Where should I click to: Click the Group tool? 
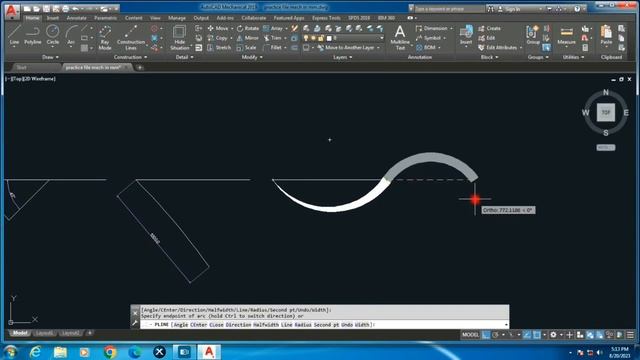point(533,35)
